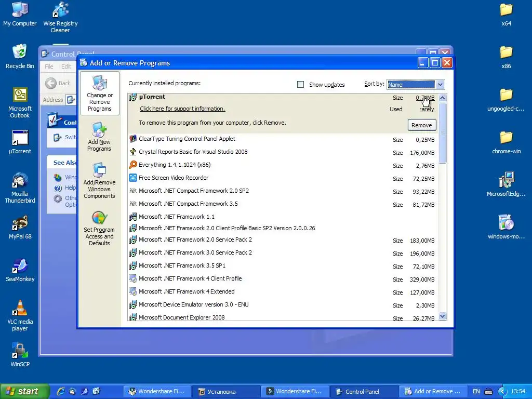Select Microsoft .NET Compact Framework 3.5 entry
This screenshot has height=399, width=532.
pyautogui.click(x=283, y=204)
